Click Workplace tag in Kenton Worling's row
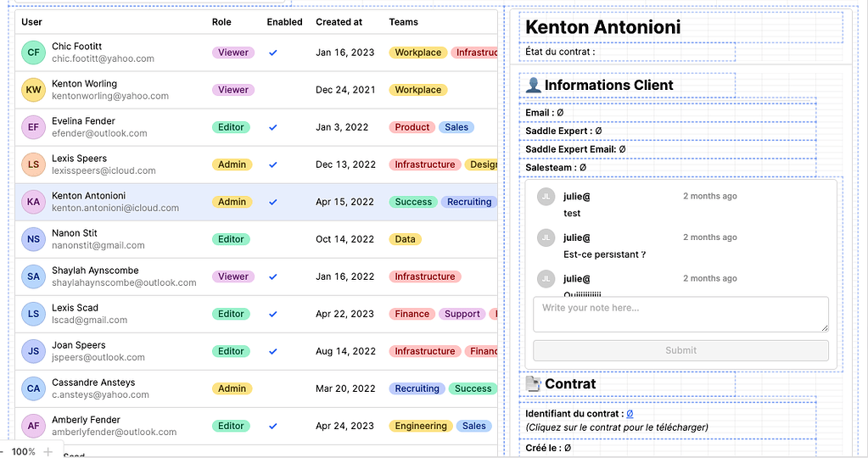Viewport: 868px width, 458px height. pos(418,90)
